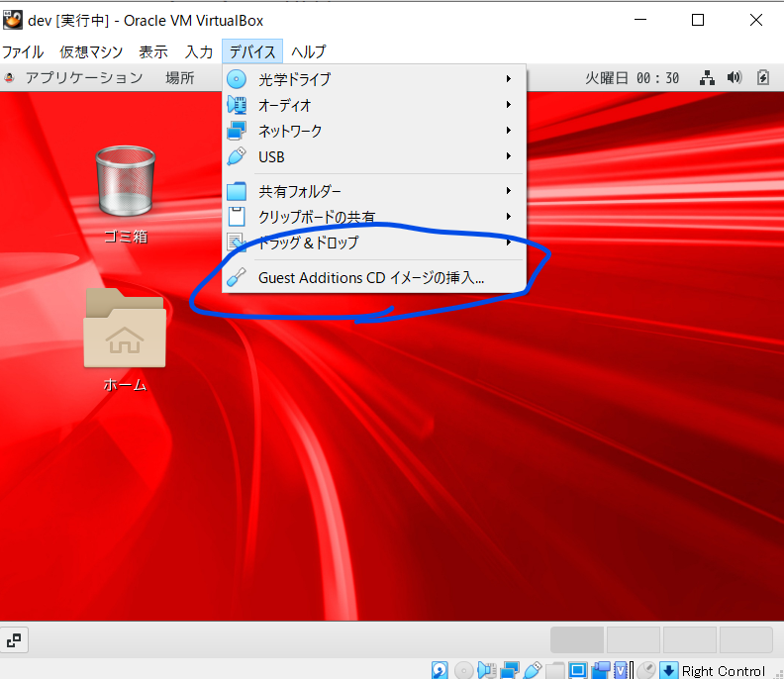Open the ホーム folder icon on desktop
The height and width of the screenshot is (679, 784).
point(125,339)
